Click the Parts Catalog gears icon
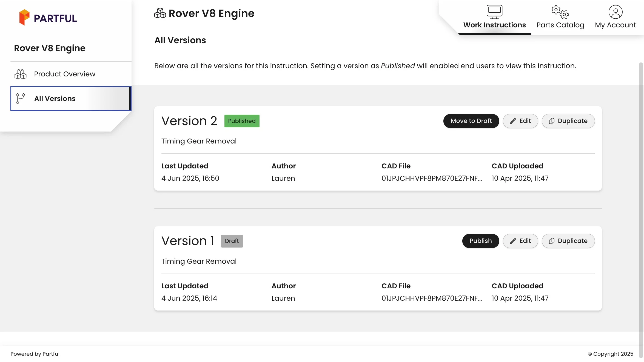 [560, 12]
